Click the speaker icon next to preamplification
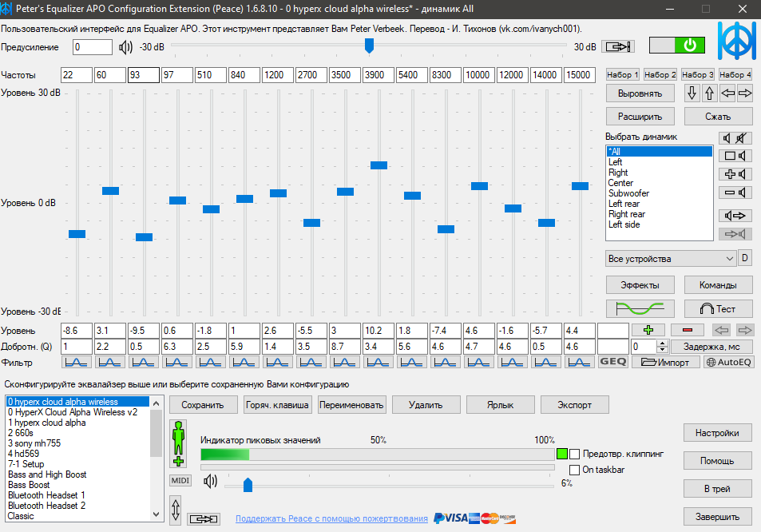 click(125, 47)
